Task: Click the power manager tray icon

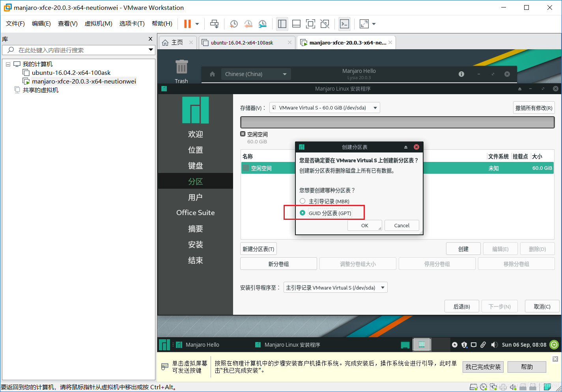Action: click(x=455, y=345)
